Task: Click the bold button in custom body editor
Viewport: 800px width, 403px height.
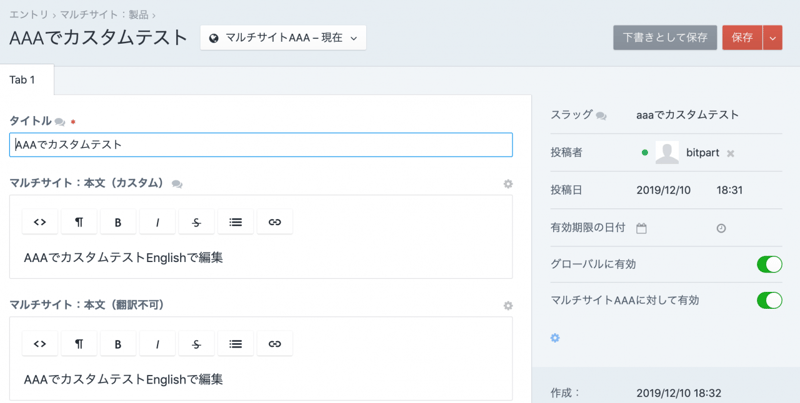Action: click(118, 222)
